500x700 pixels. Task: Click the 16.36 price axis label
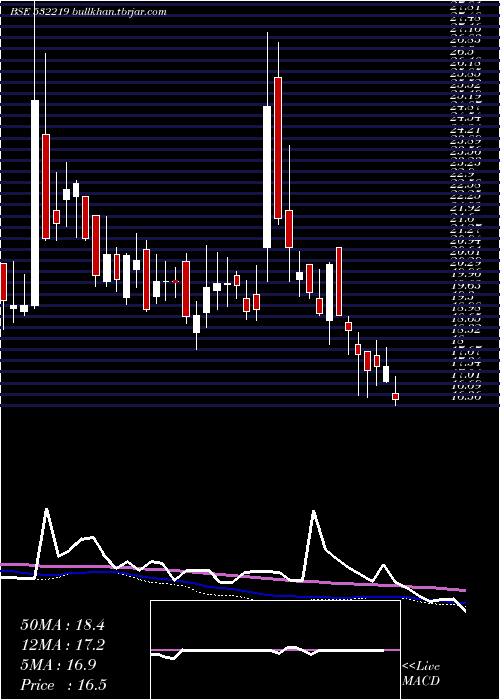465,396
